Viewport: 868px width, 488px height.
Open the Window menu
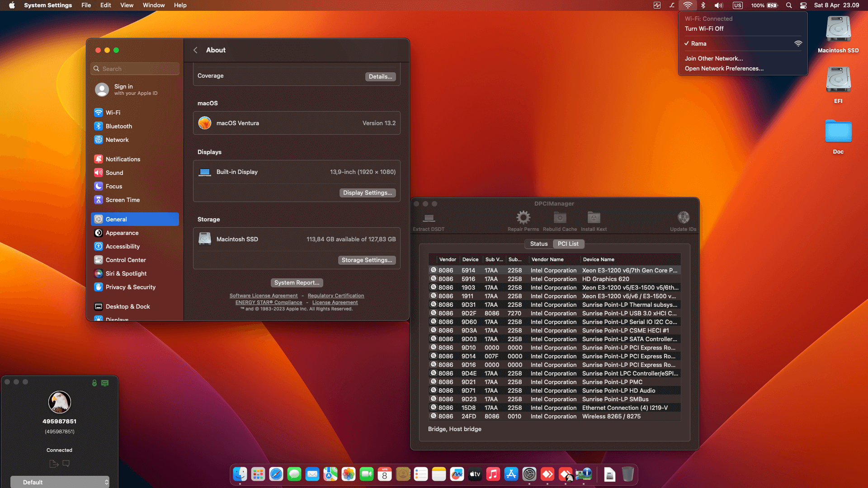click(x=154, y=5)
